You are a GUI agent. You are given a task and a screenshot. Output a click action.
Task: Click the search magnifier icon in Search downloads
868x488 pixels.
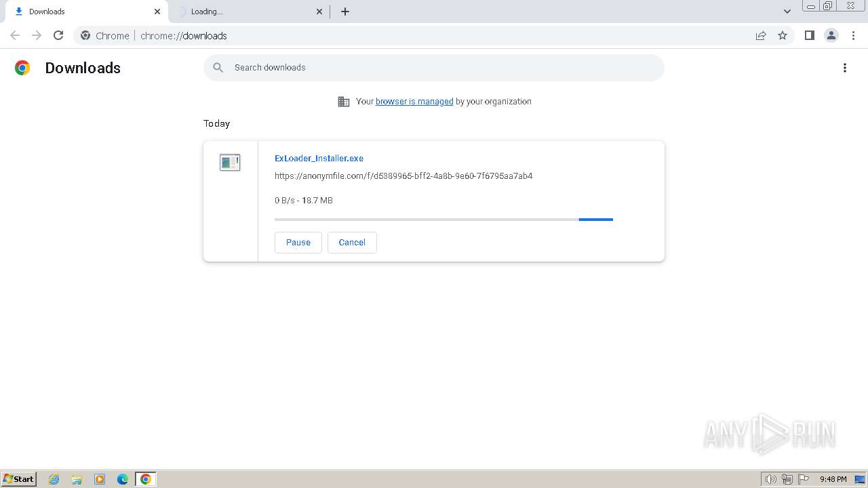click(218, 68)
